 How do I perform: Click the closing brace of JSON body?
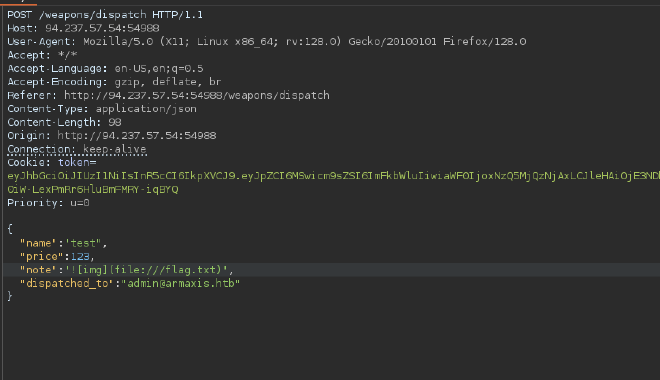[10, 296]
